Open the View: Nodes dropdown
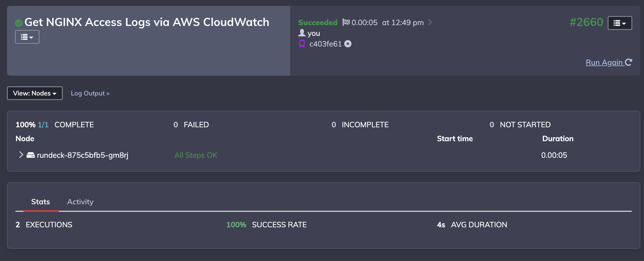The image size is (644, 261). tap(35, 93)
